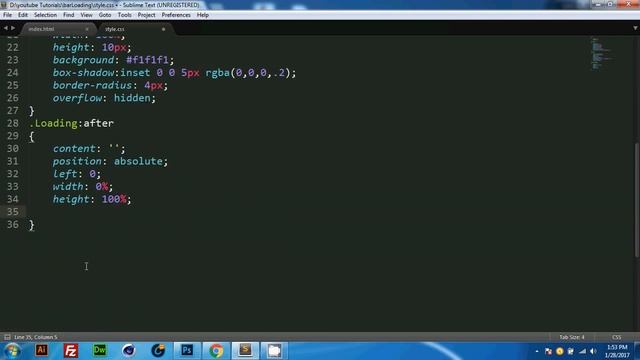Click the network signal tray icon
This screenshot has width=640, height=360.
tap(582, 351)
